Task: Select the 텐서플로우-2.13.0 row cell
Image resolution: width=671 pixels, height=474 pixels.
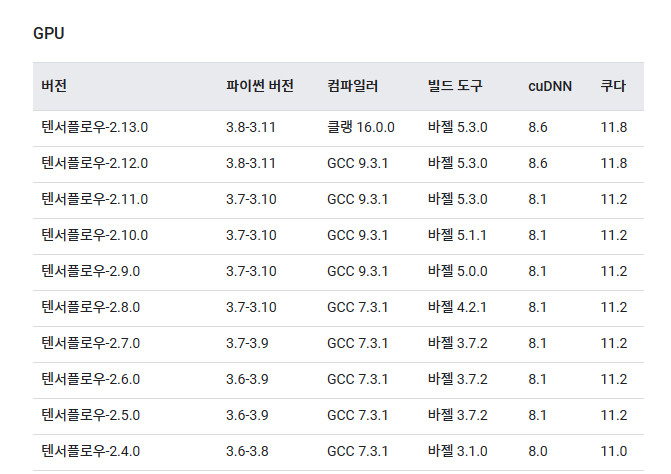Action: coord(95,127)
